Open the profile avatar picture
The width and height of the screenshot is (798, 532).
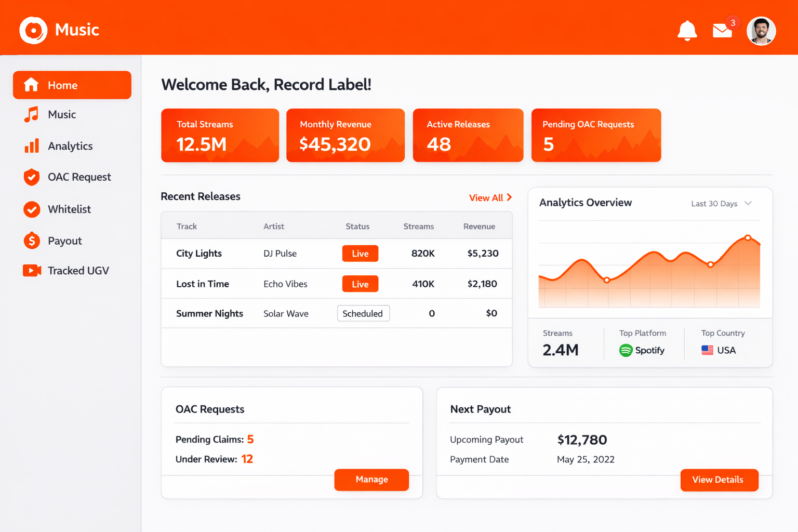click(761, 31)
